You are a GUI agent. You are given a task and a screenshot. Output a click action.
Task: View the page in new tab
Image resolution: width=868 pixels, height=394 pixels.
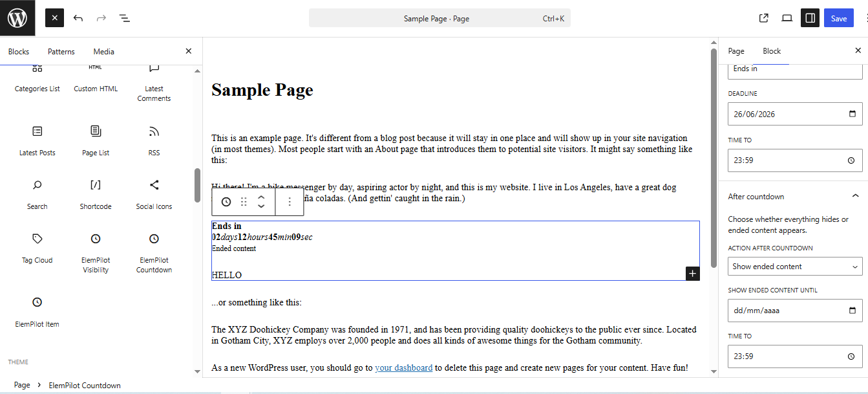(x=764, y=18)
